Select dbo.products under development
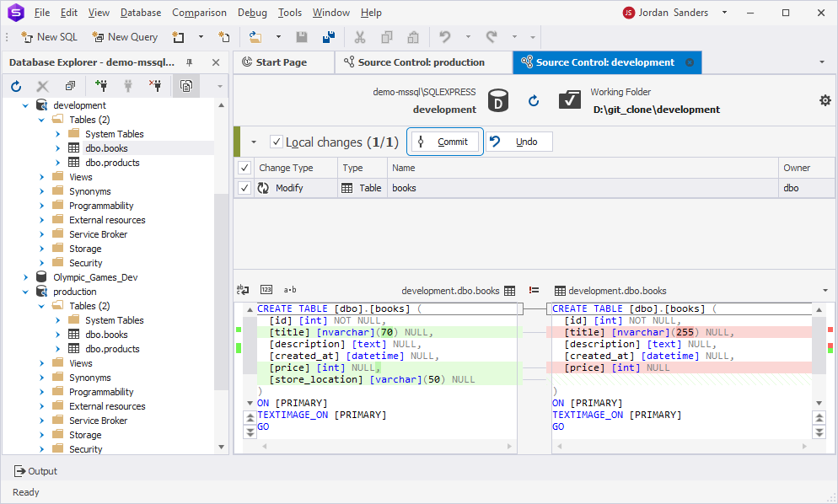The height and width of the screenshot is (504, 838). [112, 163]
